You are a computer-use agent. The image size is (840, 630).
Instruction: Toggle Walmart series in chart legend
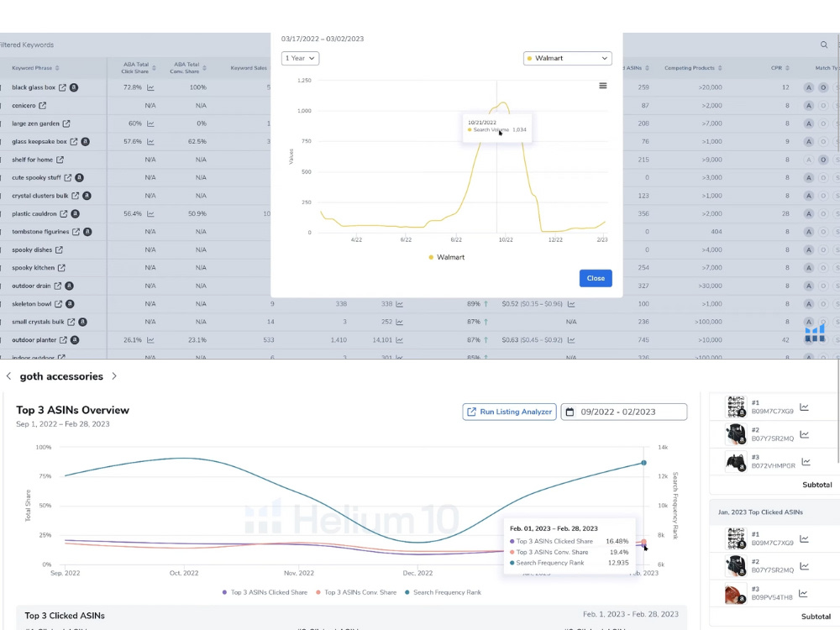[446, 257]
